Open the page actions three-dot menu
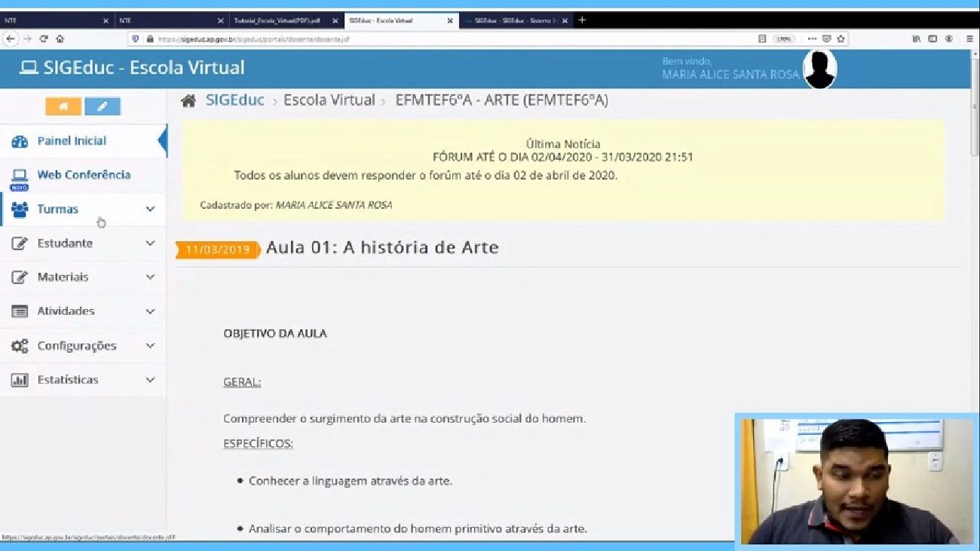980x551 pixels. point(812,38)
